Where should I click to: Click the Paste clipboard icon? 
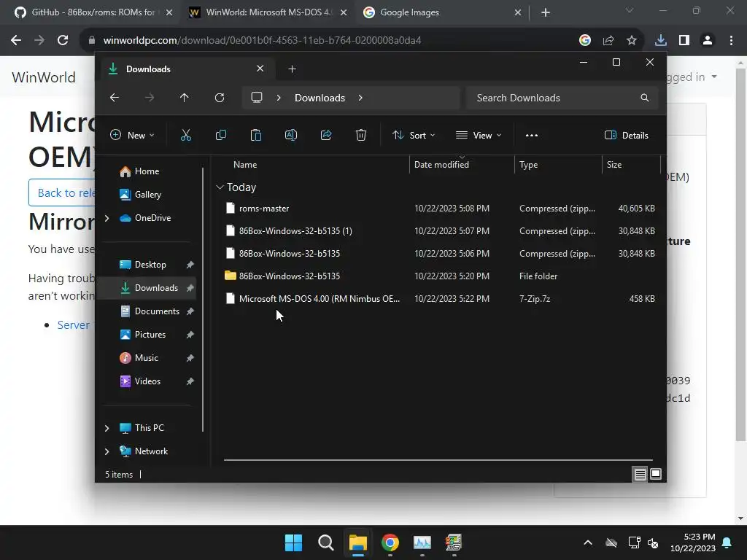(x=256, y=135)
